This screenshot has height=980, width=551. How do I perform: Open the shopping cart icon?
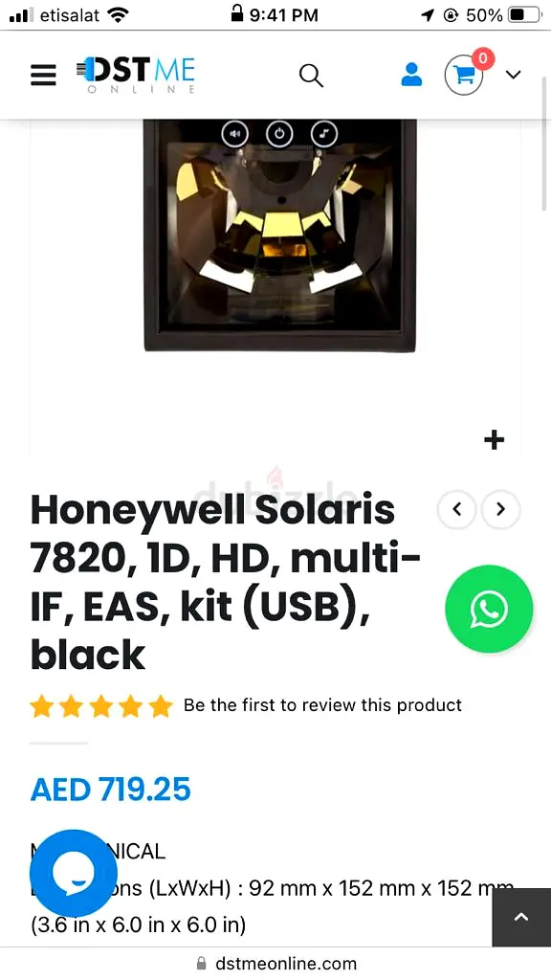pyautogui.click(x=464, y=75)
